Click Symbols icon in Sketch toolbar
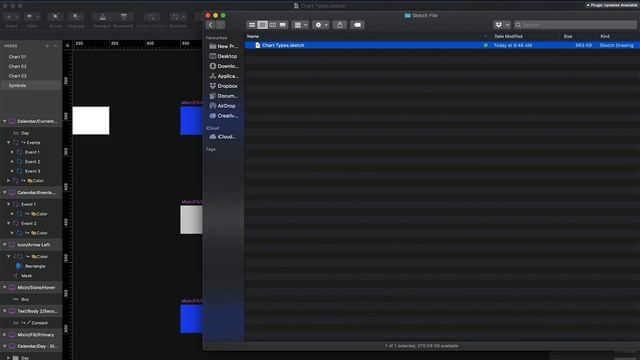This screenshot has width=640, height=360. 178,17
